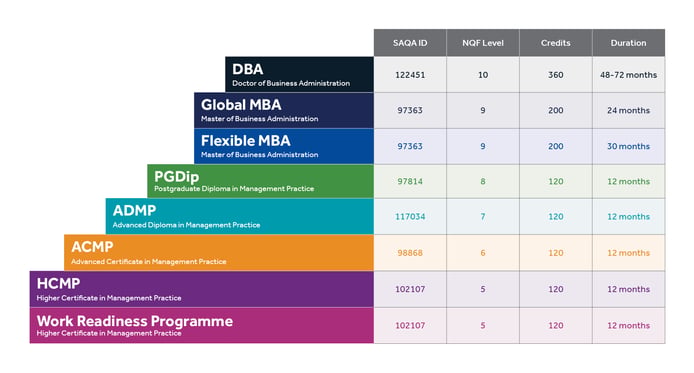Select SAQA ID 97814 cell
The width and height of the screenshot is (694, 373).
pyautogui.click(x=410, y=181)
